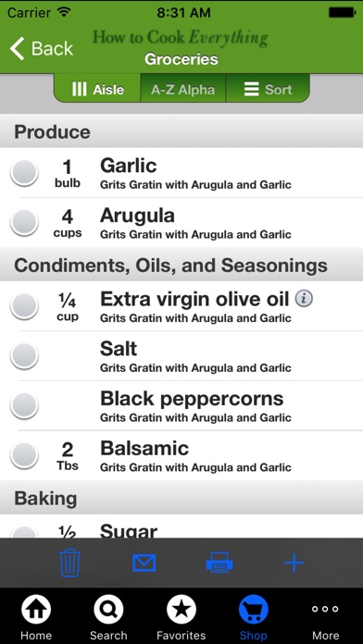Open info icon beside Extra virgin olive oil
Viewport: 363px width, 644px height.
(x=304, y=299)
